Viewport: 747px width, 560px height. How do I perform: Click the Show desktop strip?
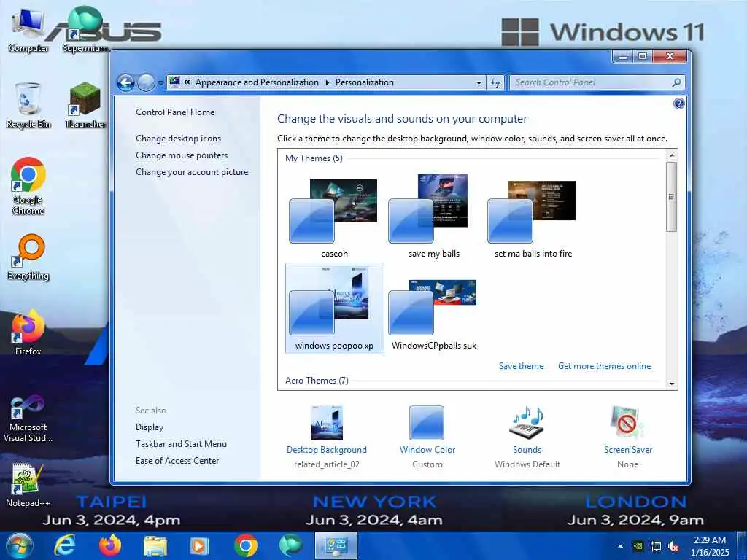pos(743,545)
